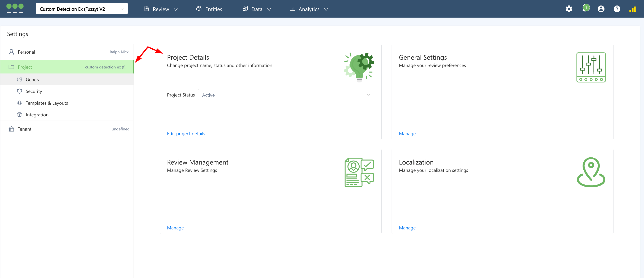Expand the Review menu
This screenshot has height=278, width=644.
[161, 9]
